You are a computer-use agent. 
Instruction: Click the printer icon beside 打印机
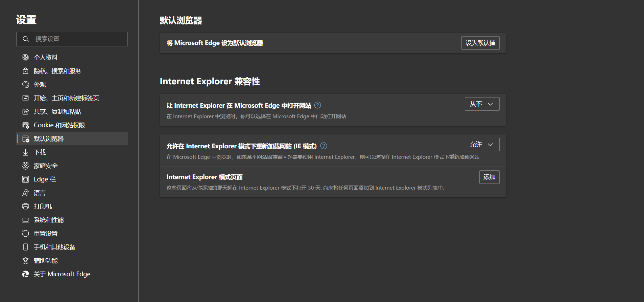tap(25, 206)
